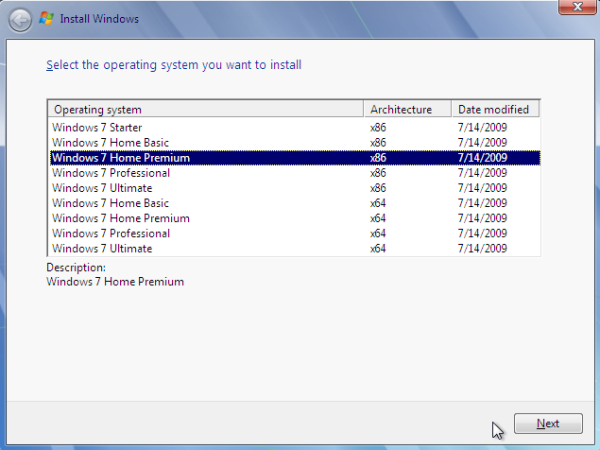Click x64 cell in Windows 7 Ultimate row

[x=378, y=248]
